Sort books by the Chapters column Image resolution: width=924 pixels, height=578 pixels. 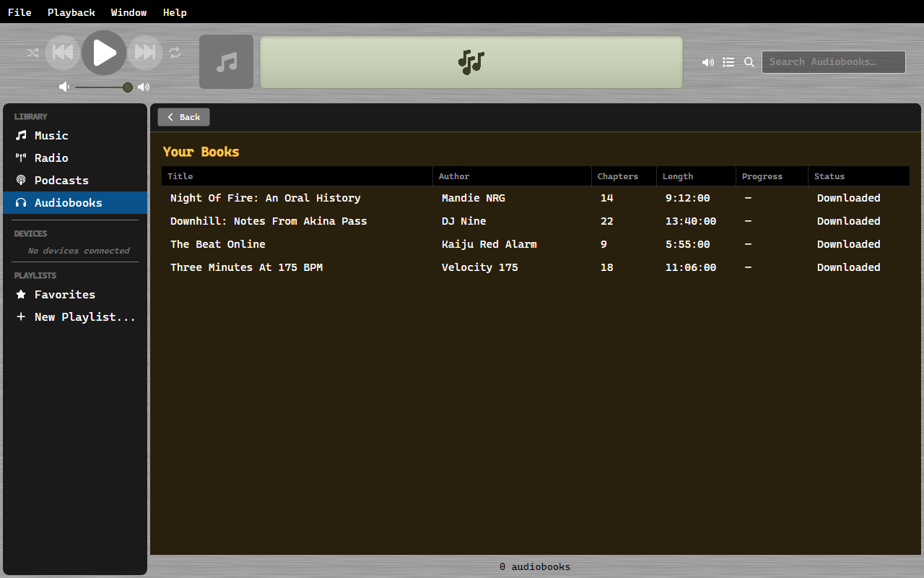(624, 176)
